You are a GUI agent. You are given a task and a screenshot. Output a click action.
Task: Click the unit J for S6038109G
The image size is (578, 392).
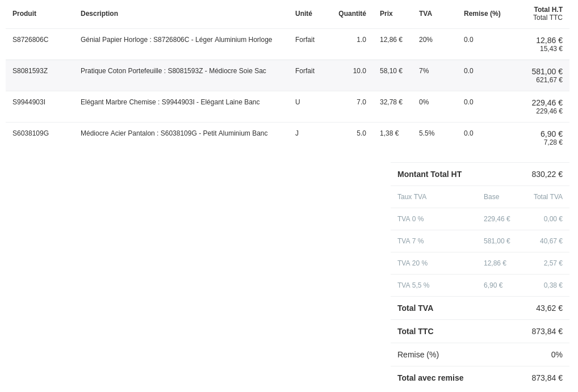coord(297,133)
